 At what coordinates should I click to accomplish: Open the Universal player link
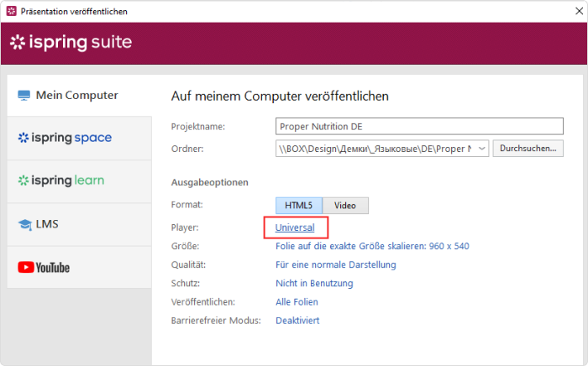(295, 227)
